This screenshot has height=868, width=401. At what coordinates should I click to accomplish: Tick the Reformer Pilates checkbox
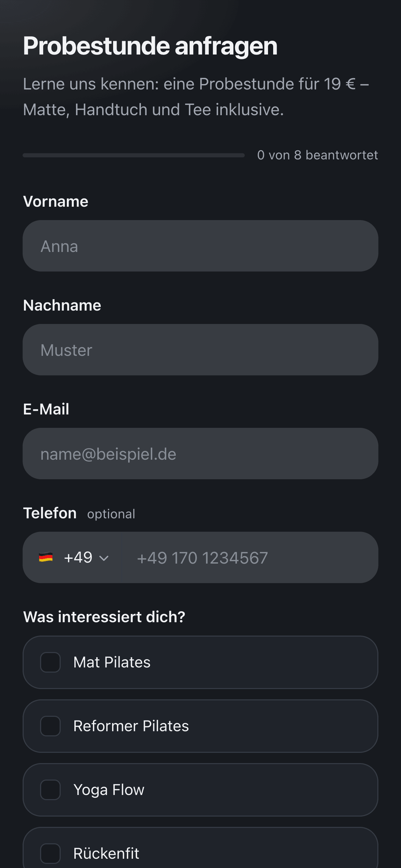click(50, 726)
